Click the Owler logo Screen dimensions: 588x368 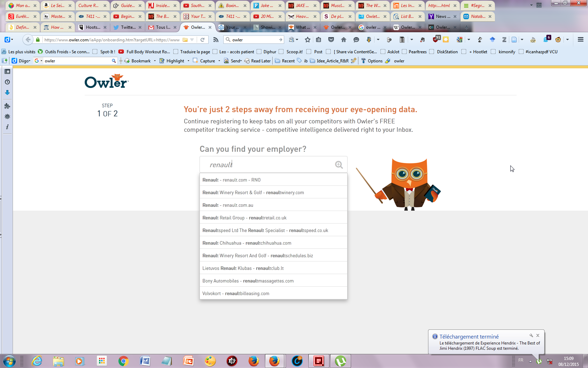106,81
